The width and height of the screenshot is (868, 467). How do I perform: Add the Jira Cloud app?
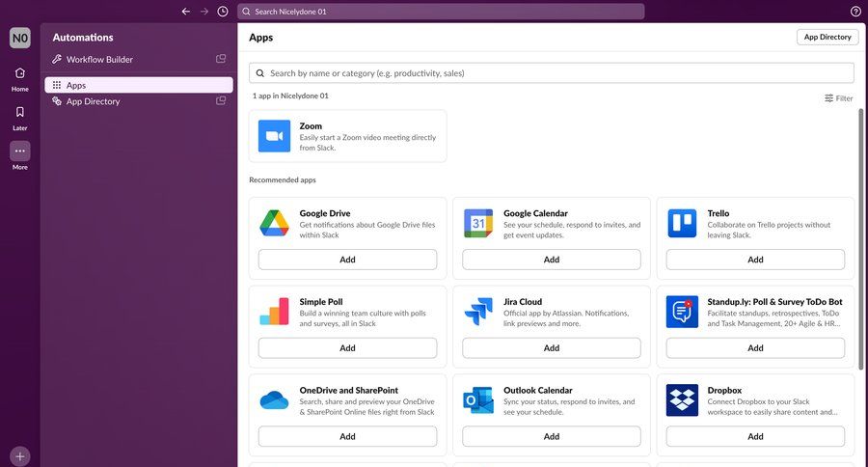point(552,348)
